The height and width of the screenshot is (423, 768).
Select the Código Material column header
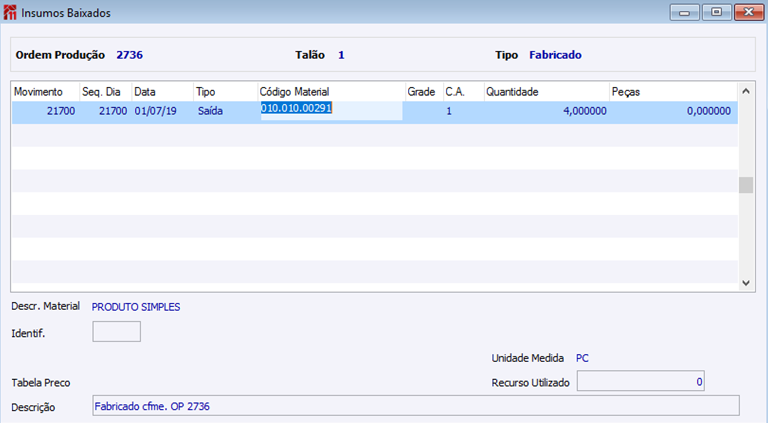[x=332, y=92]
